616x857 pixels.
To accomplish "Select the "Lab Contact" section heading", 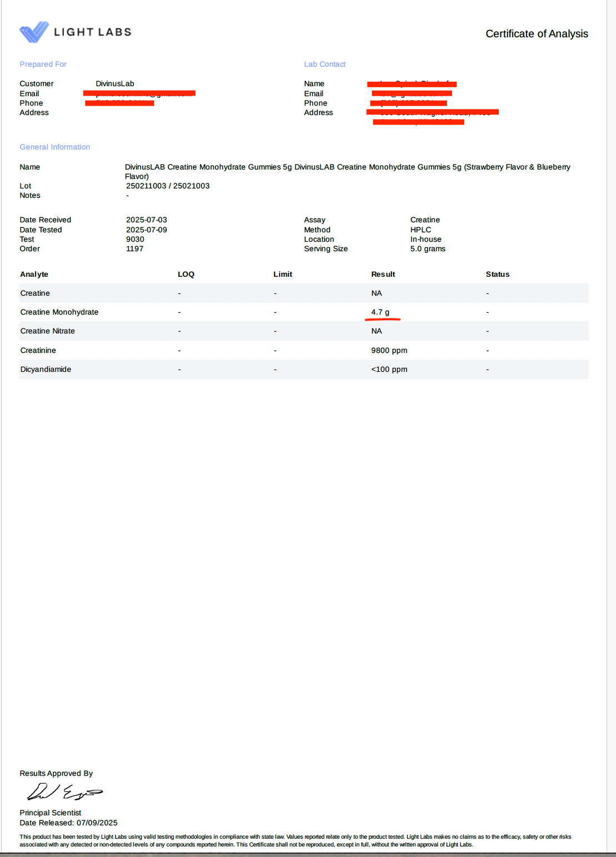I will 324,64.
